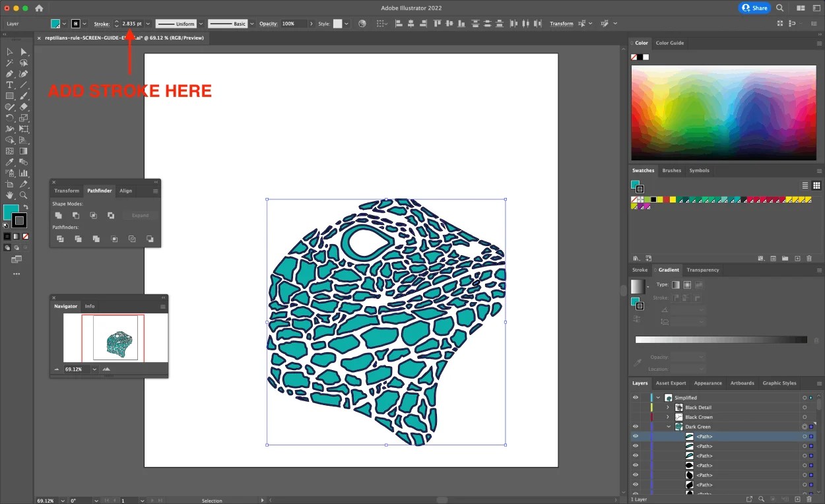Image resolution: width=825 pixels, height=504 pixels.
Task: Open the Brushes panel tab
Action: click(671, 170)
